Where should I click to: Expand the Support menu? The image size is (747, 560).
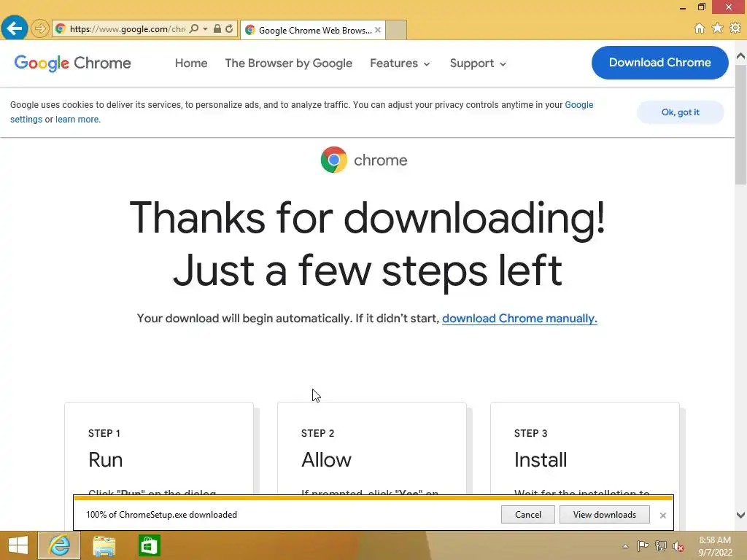[478, 63]
